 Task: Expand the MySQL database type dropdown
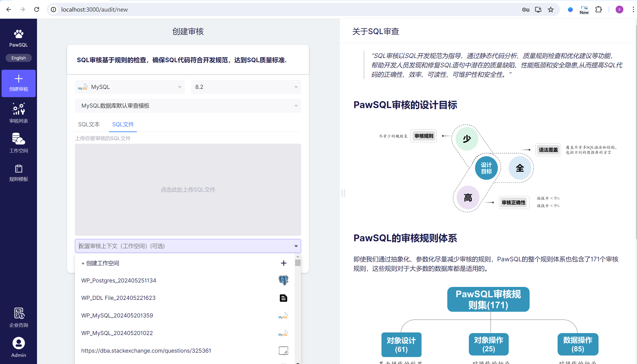[129, 87]
